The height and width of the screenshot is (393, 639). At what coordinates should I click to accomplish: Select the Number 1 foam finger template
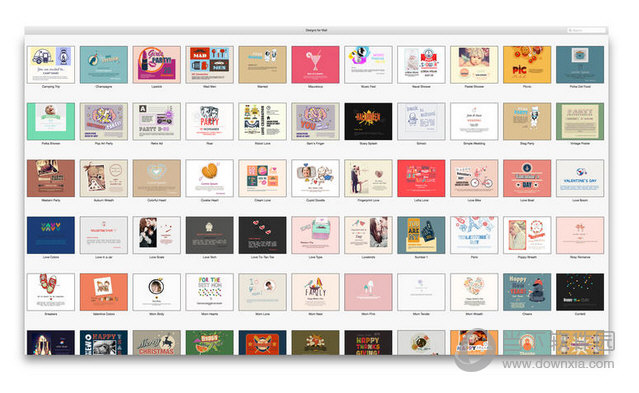(x=421, y=235)
